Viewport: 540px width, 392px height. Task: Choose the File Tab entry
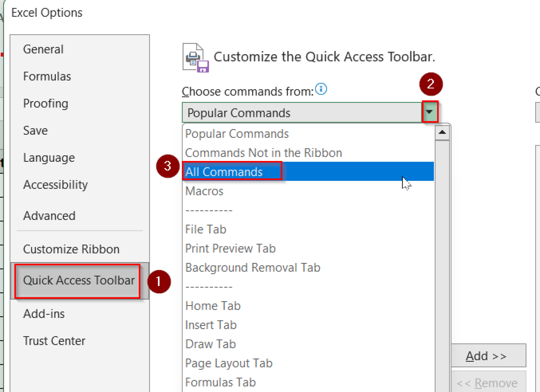(x=205, y=229)
